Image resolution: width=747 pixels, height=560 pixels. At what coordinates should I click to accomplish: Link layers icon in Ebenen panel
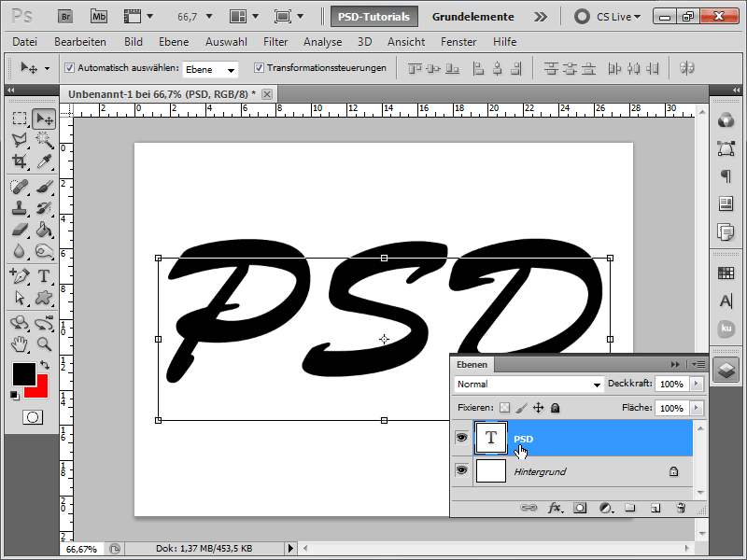tap(529, 508)
